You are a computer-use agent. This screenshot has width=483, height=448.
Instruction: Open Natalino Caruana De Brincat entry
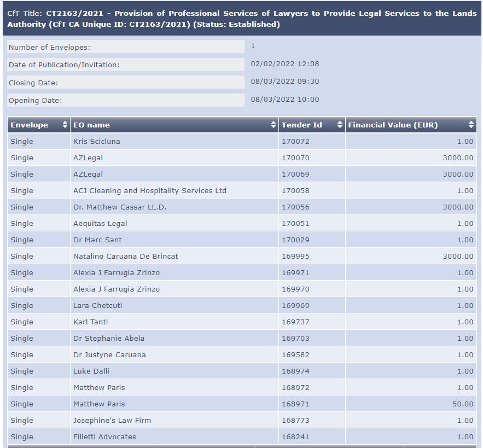point(126,256)
